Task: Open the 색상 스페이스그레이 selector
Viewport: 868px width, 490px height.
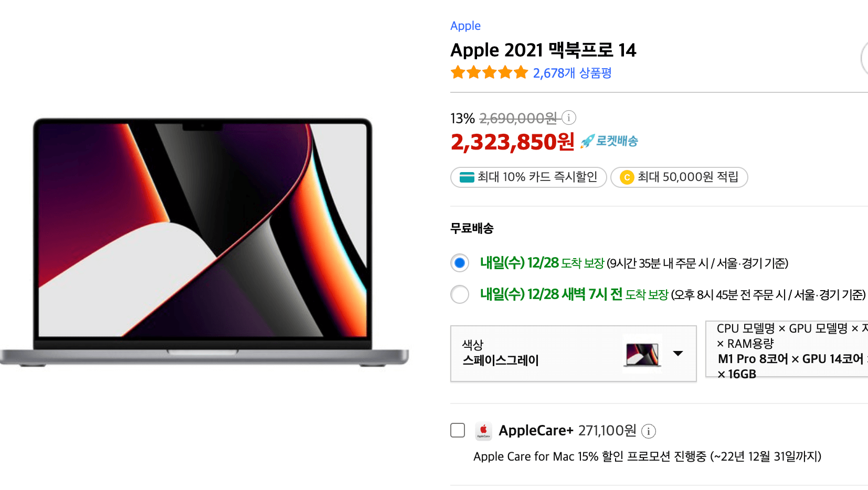Action: click(574, 354)
